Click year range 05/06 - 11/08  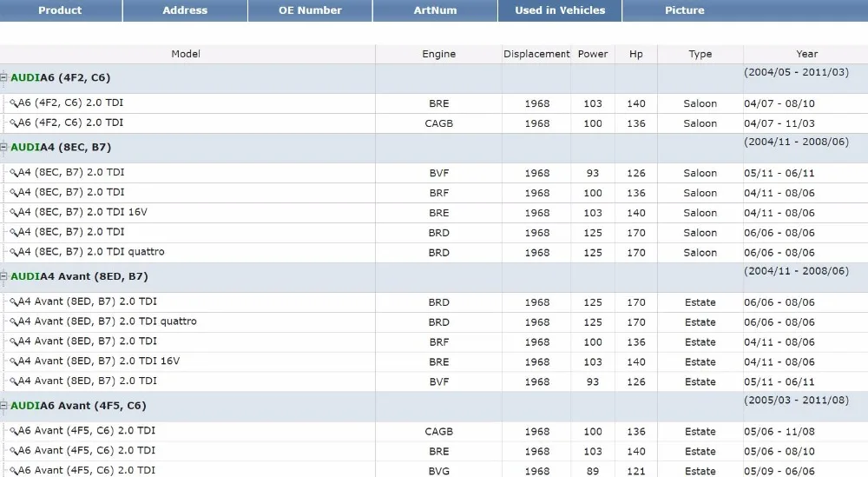click(779, 432)
